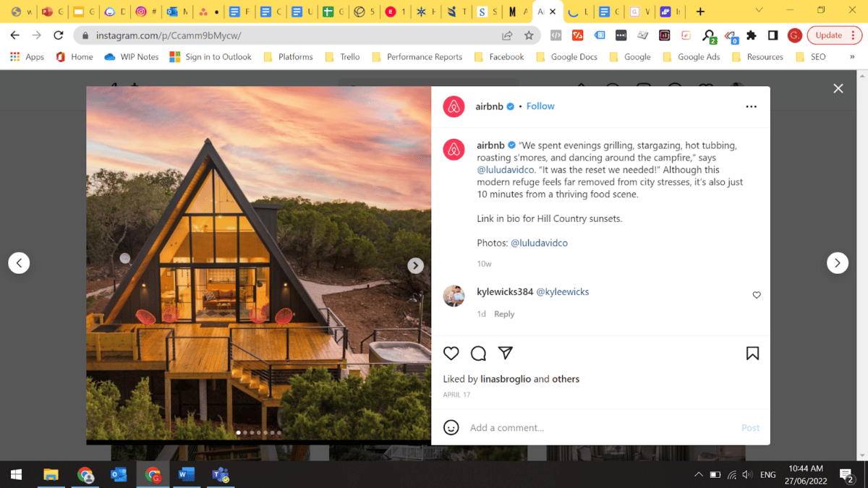Show next photo in carousel
The height and width of the screenshot is (488, 868).
416,265
